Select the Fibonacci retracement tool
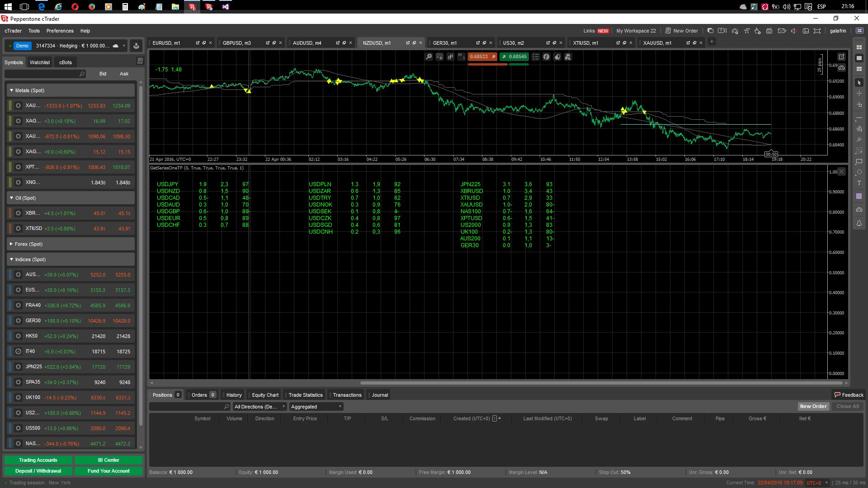 [859, 150]
